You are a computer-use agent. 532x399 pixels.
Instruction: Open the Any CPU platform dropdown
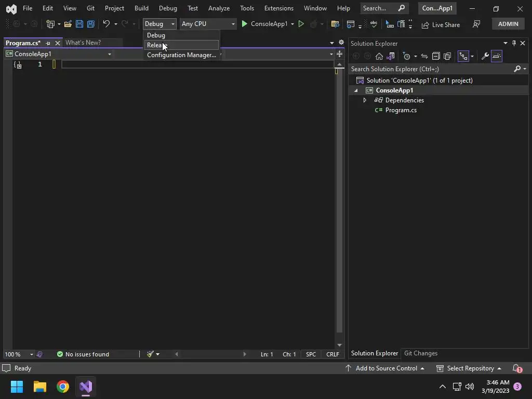click(x=208, y=24)
